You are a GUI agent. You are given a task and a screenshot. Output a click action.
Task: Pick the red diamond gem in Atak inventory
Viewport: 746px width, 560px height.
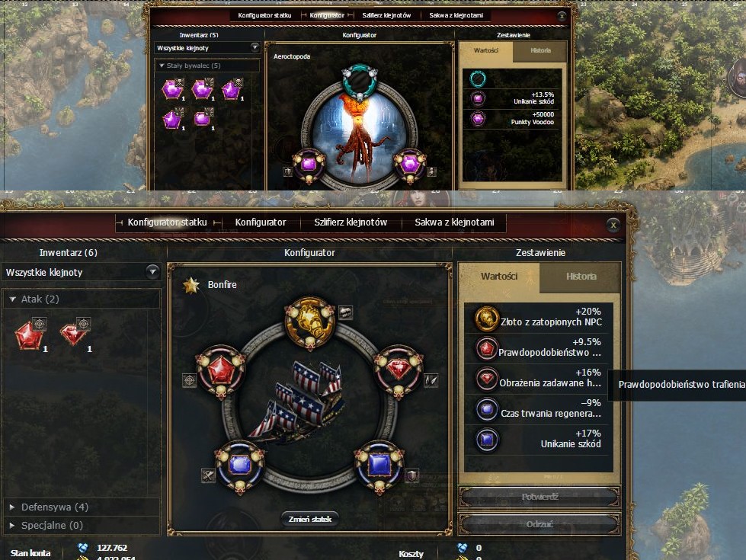point(73,335)
